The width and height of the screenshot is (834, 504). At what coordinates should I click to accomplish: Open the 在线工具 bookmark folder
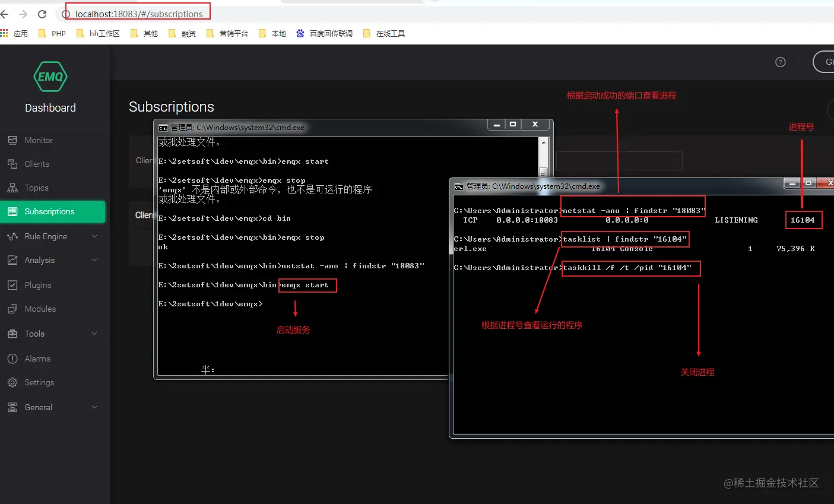(x=384, y=33)
